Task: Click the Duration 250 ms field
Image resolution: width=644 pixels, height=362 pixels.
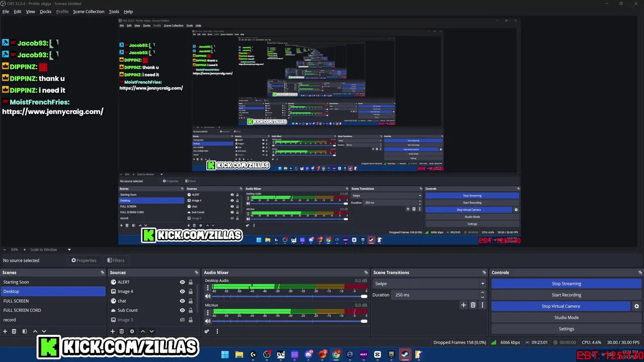Action: pos(435,295)
